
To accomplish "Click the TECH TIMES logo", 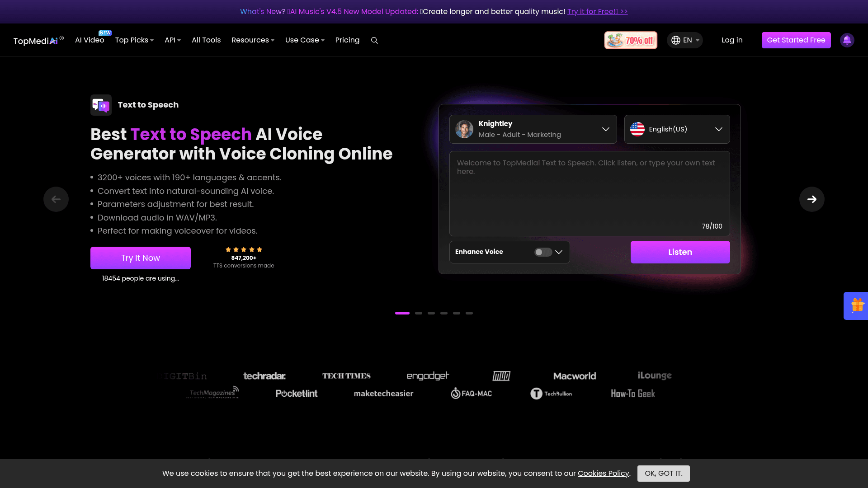I will coord(346,376).
